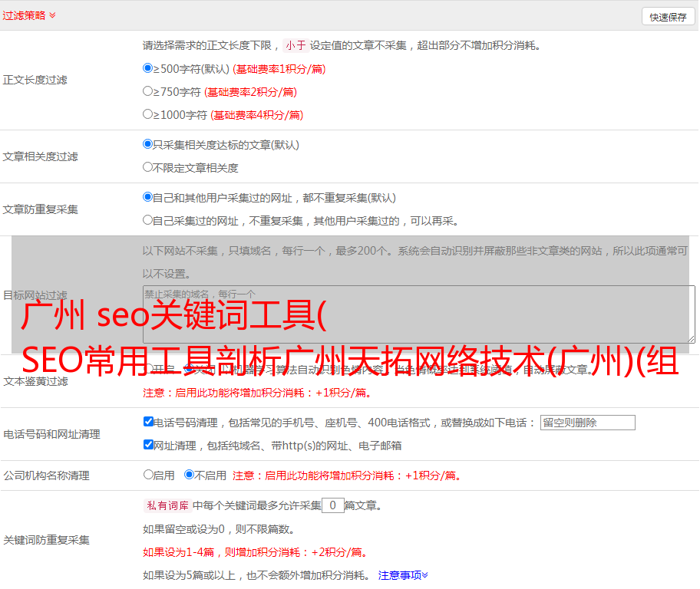Select 自己和其他用户采集过的网址 no-repeat option
This screenshot has height=589, width=700.
click(x=147, y=197)
